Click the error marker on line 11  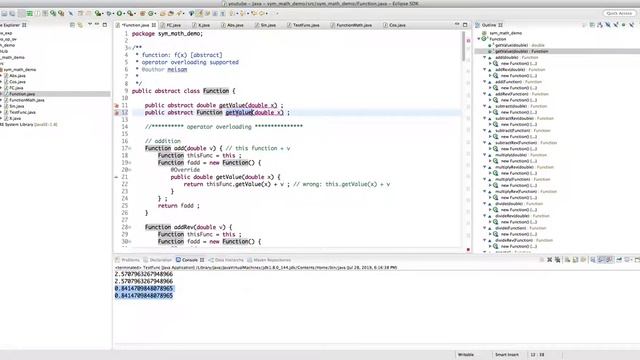[x=116, y=105]
